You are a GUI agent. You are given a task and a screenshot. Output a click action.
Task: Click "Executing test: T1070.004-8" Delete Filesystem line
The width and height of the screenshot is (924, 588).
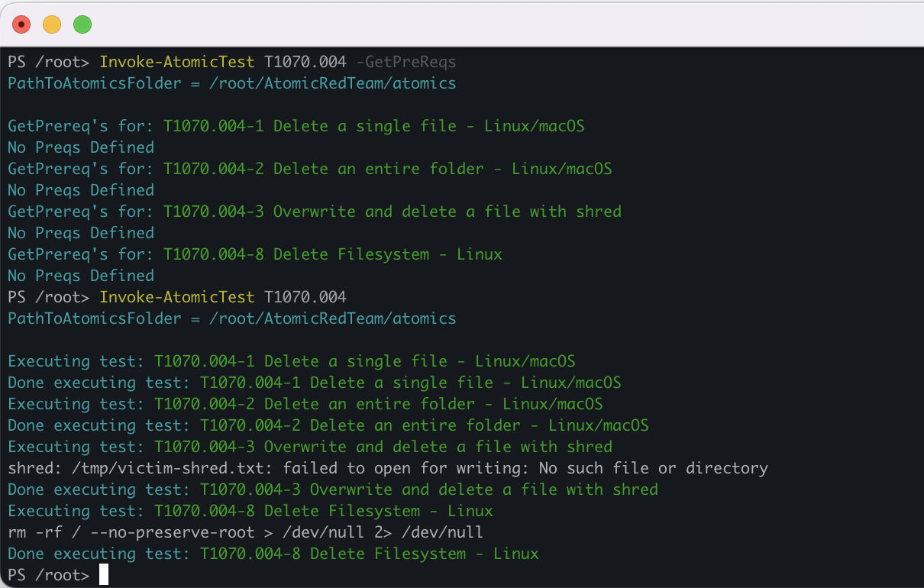tap(250, 510)
